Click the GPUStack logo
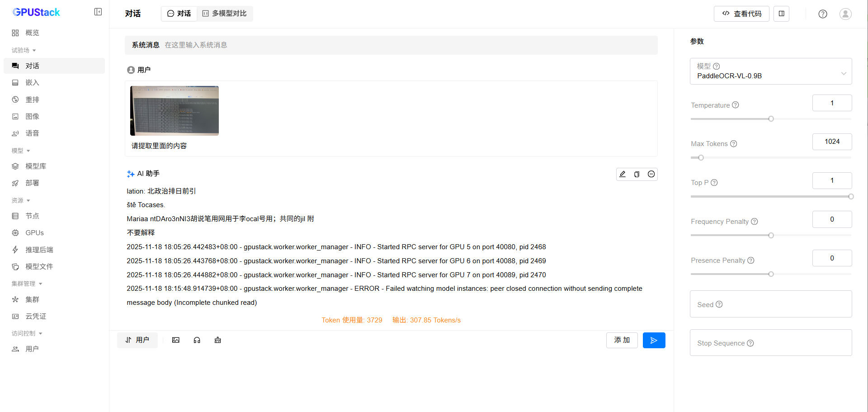 pos(36,12)
